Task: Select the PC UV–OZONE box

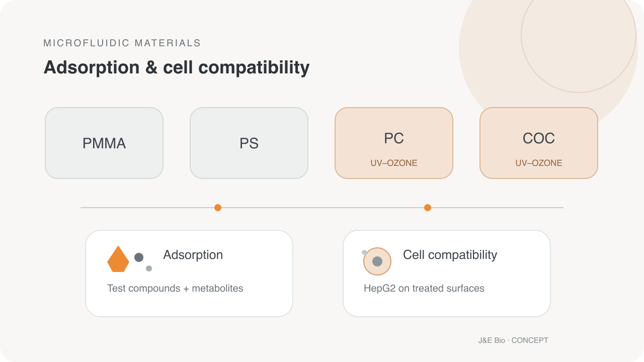Action: [x=394, y=143]
